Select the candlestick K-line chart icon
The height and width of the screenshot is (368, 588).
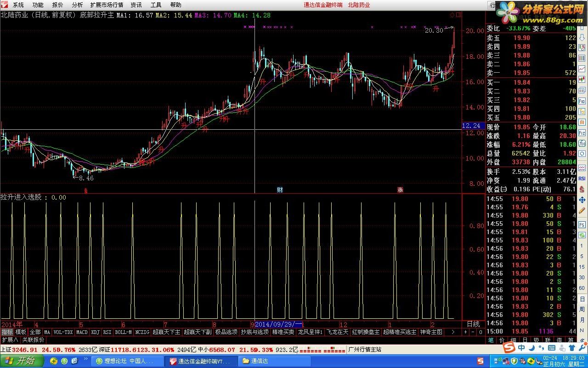(x=582, y=79)
